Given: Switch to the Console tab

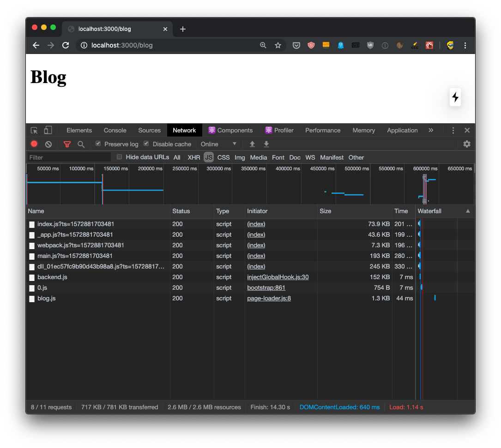Looking at the screenshot, I should [x=115, y=130].
